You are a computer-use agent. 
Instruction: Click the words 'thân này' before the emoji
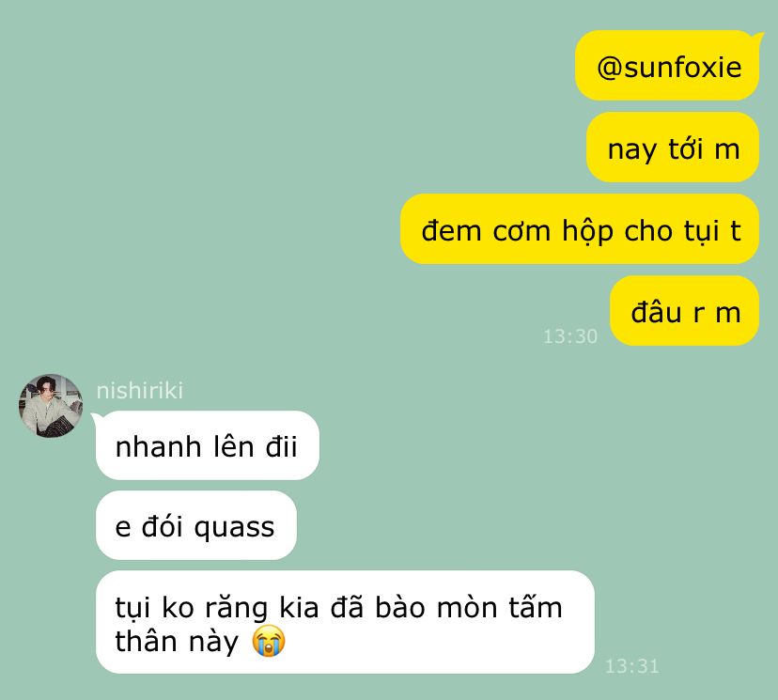(x=178, y=642)
